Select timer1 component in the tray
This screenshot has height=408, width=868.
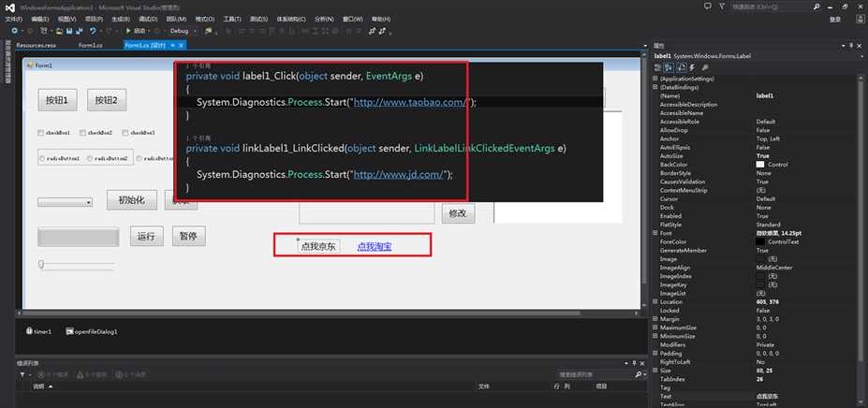38,331
